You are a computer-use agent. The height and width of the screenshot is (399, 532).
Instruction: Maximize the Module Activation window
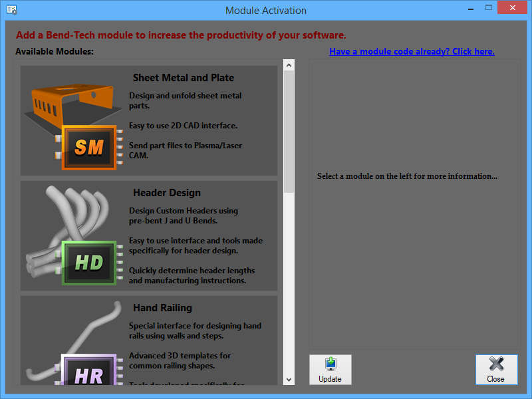(x=489, y=7)
